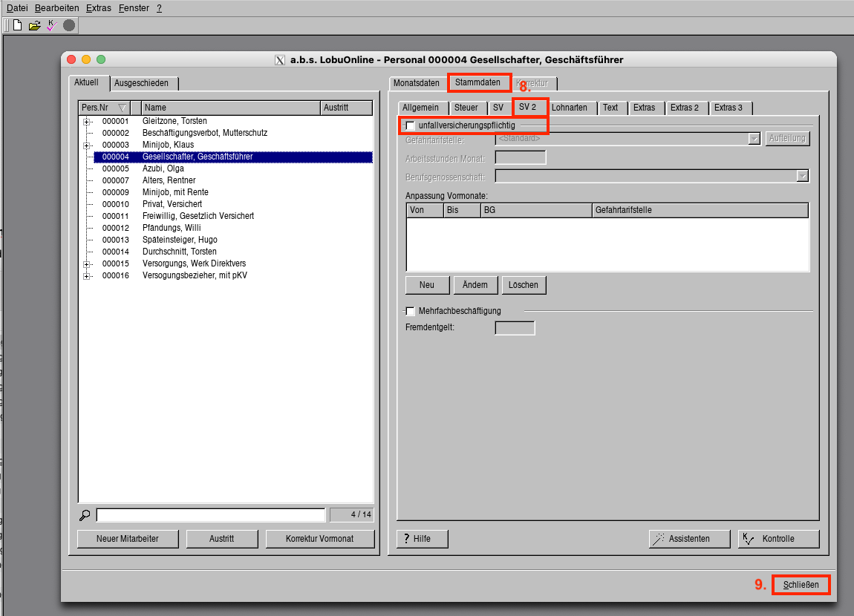Click the gray circle toolbar icon
Image resolution: width=854 pixels, height=616 pixels.
[x=69, y=25]
